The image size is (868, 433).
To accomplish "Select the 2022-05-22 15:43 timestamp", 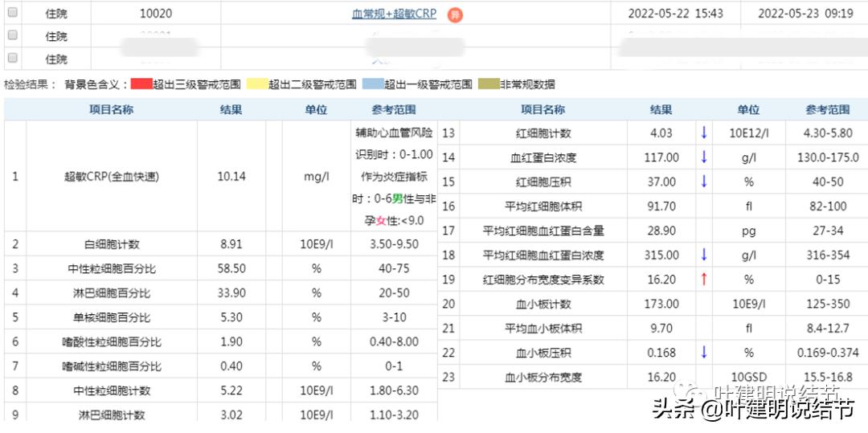I will pyautogui.click(x=675, y=14).
